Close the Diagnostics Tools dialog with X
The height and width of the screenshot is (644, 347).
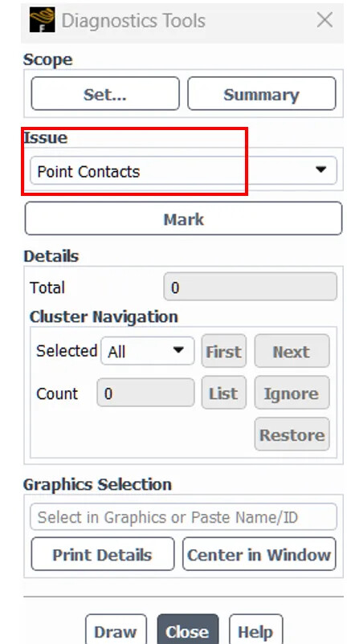[x=325, y=20]
